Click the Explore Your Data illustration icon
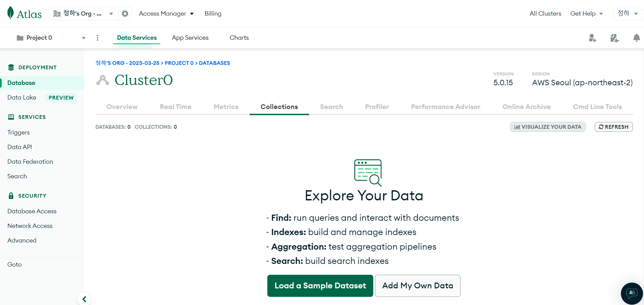 (x=368, y=173)
